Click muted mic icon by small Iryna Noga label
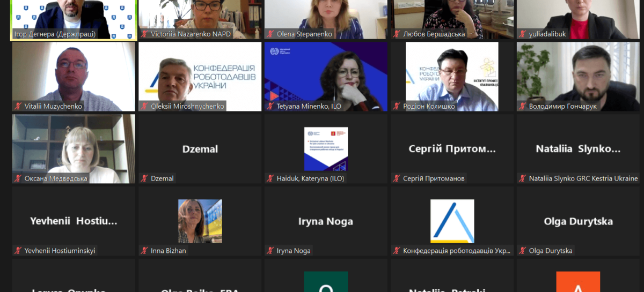Screen dimensions: 644x292 tap(270, 250)
